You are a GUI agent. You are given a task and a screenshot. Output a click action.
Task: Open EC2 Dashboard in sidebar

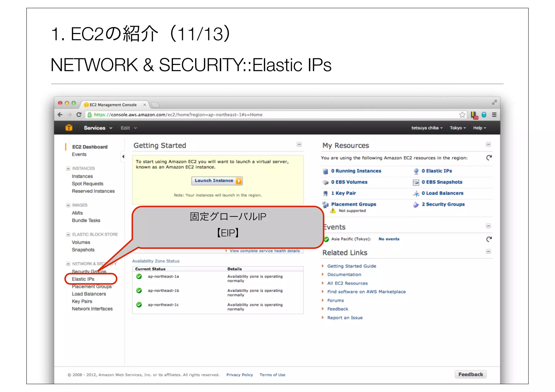[90, 147]
